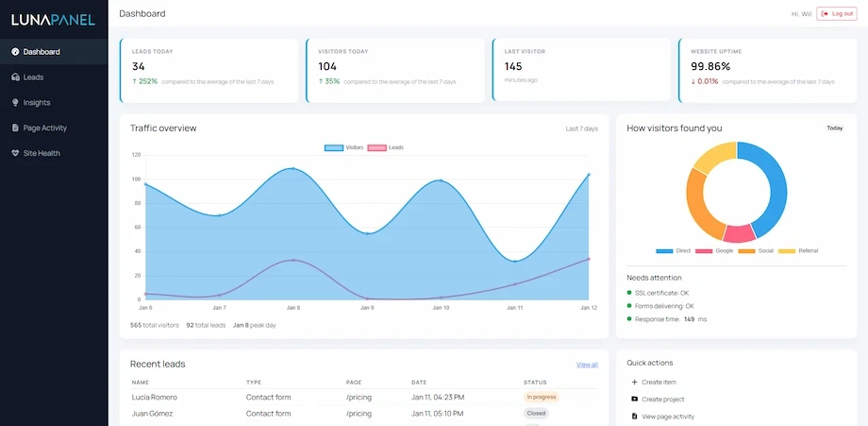This screenshot has height=426, width=868.
Task: Click the PAGE column header
Action: [354, 383]
